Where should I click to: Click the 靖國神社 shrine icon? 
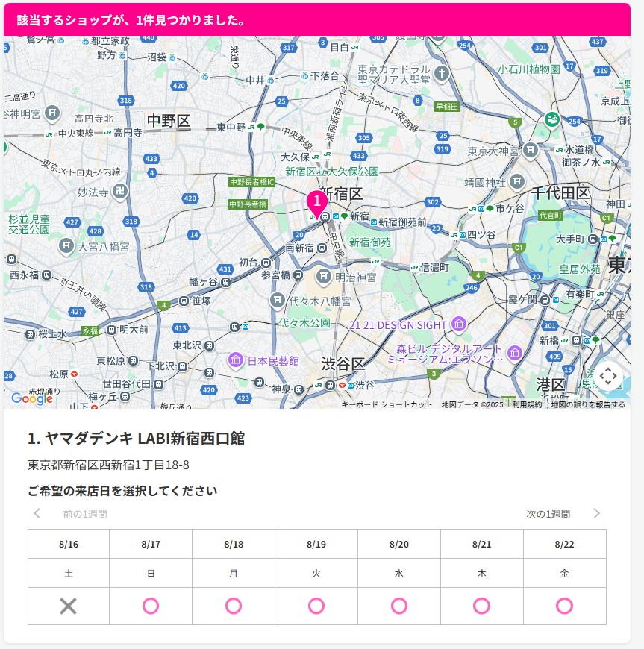517,181
